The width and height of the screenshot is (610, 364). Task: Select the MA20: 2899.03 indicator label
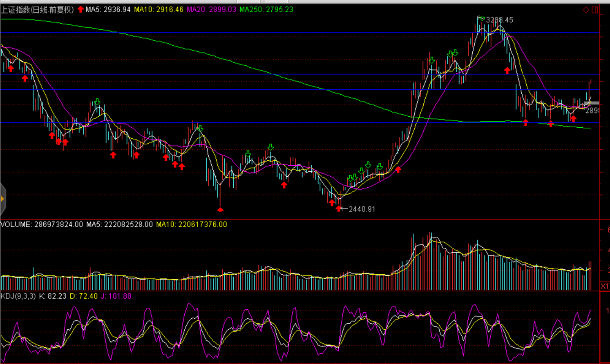(211, 9)
